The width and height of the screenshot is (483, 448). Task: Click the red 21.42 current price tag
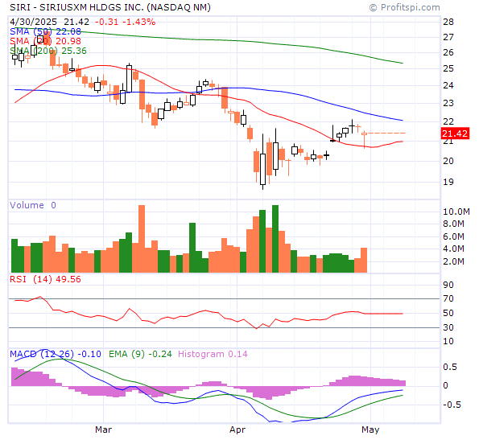tap(455, 134)
